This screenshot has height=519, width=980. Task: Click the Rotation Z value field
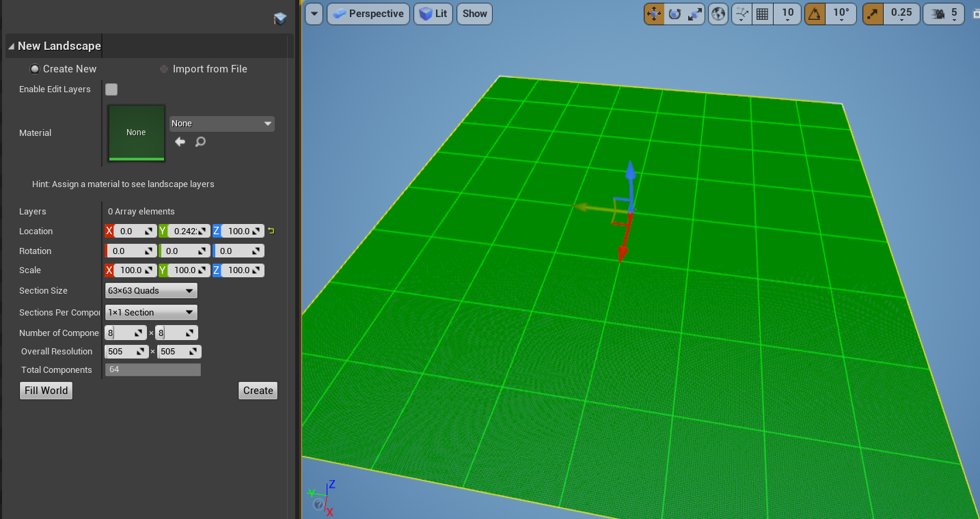pyautogui.click(x=239, y=251)
